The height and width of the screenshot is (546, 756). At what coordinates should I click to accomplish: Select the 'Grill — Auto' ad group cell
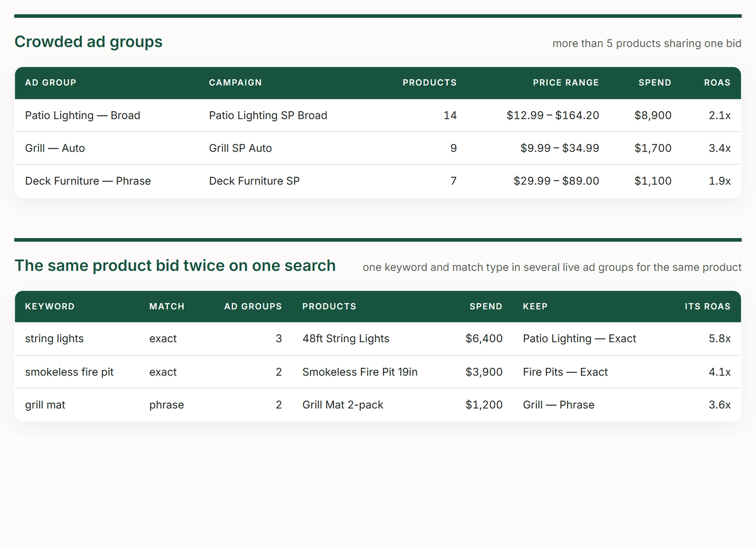point(55,148)
